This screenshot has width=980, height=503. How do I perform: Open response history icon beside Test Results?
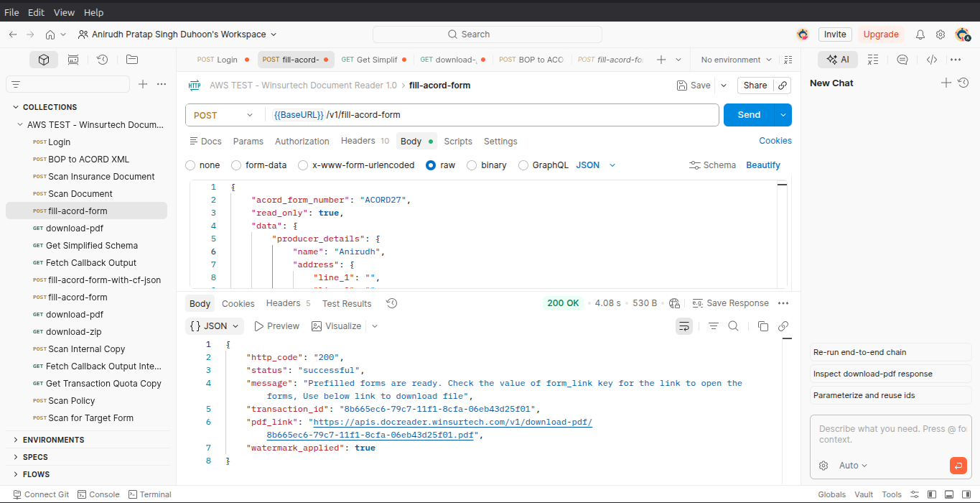click(391, 303)
